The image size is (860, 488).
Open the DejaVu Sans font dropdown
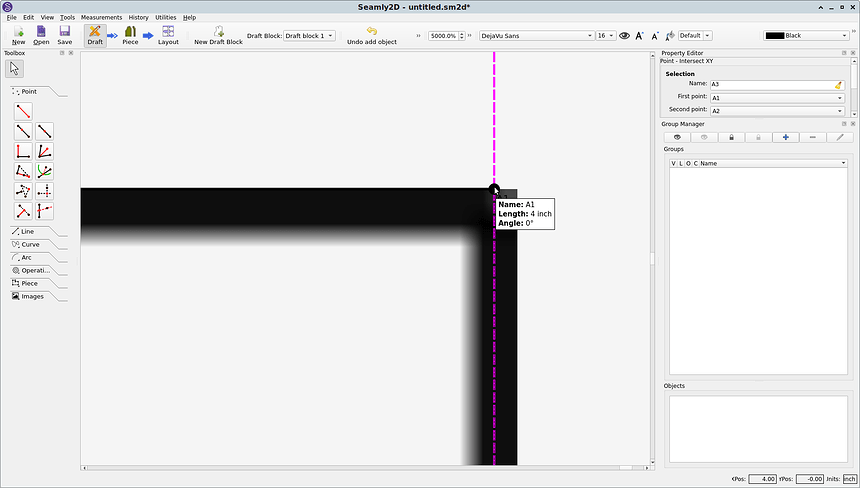pos(537,36)
